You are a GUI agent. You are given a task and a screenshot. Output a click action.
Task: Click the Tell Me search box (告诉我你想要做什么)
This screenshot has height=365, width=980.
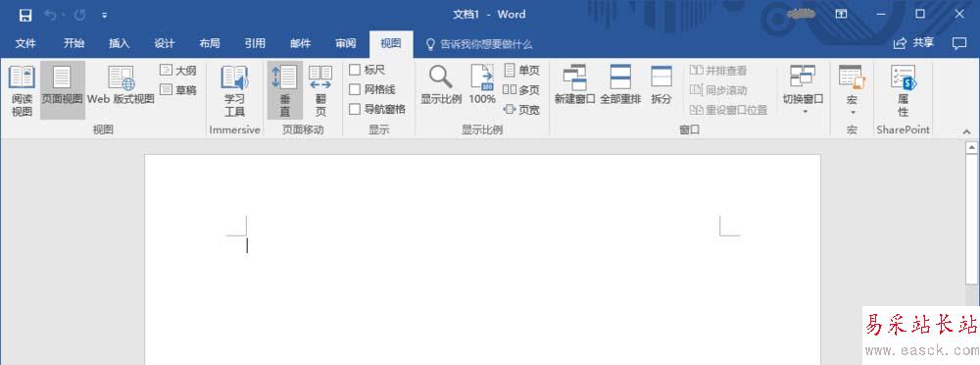point(479,44)
